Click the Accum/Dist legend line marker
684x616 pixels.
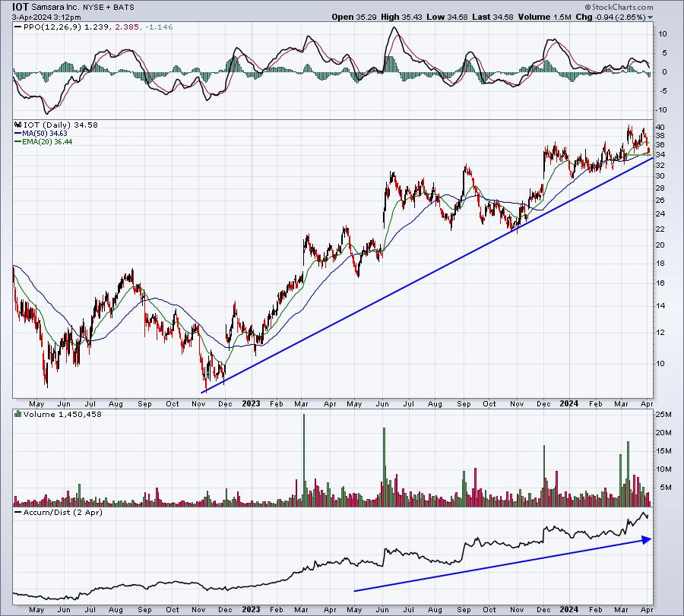tap(18, 512)
